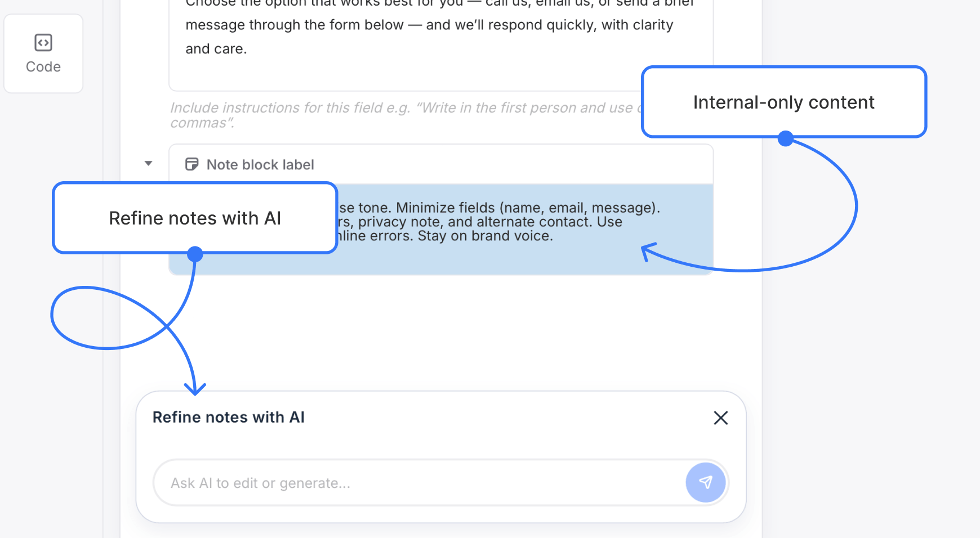Collapse the note block using its disclosure triangle
Screen dimensions: 980x538
(x=148, y=163)
